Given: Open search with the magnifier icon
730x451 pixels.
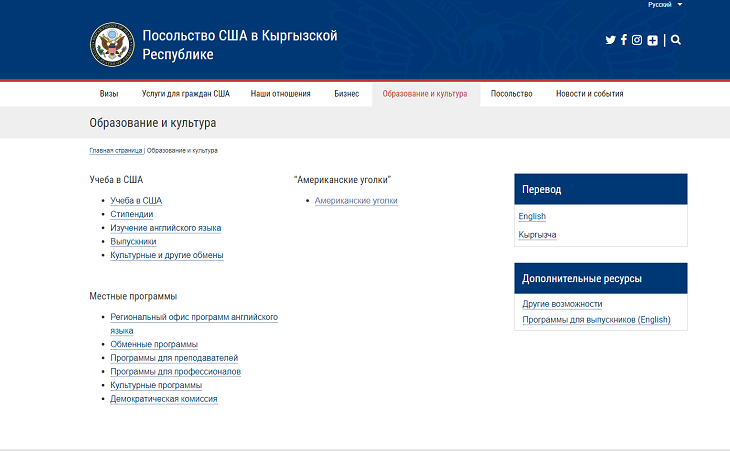Looking at the screenshot, I should pyautogui.click(x=677, y=40).
